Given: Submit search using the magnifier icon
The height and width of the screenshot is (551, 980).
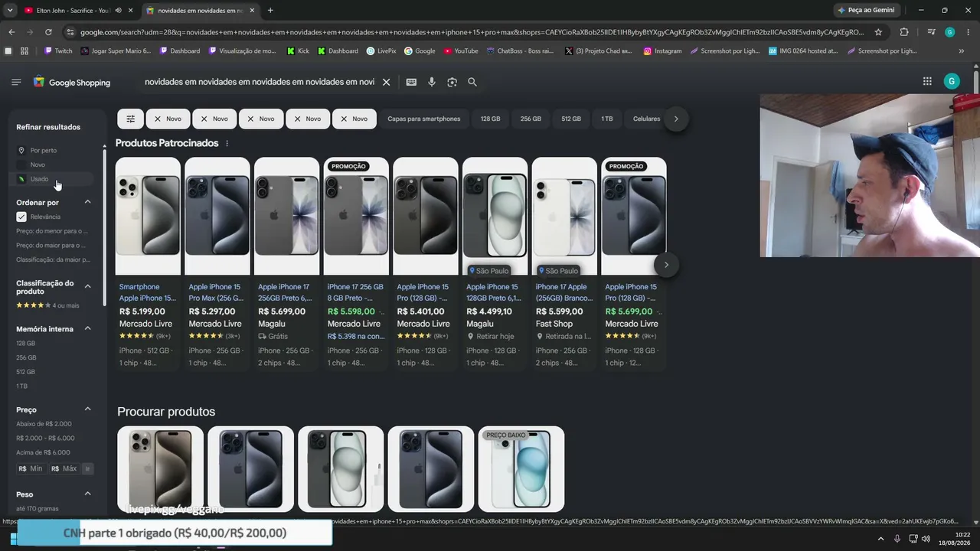Looking at the screenshot, I should coord(472,82).
